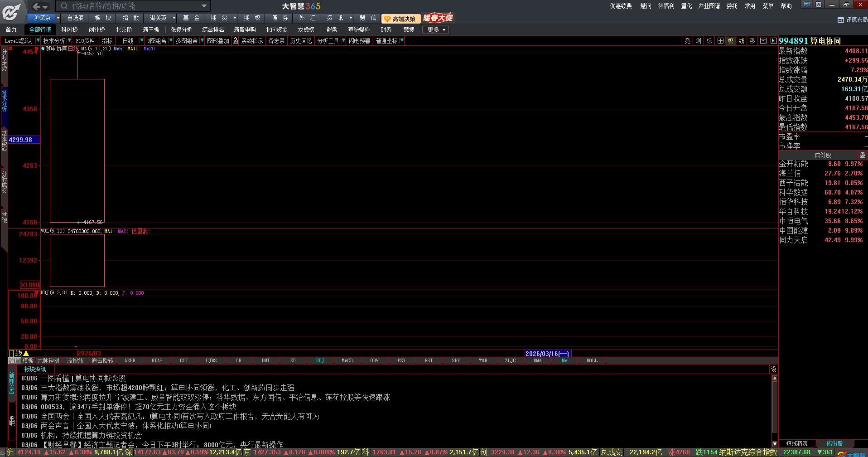Click news scrollbar down arrow
This screenshot has width=868, height=457.
[x=775, y=444]
